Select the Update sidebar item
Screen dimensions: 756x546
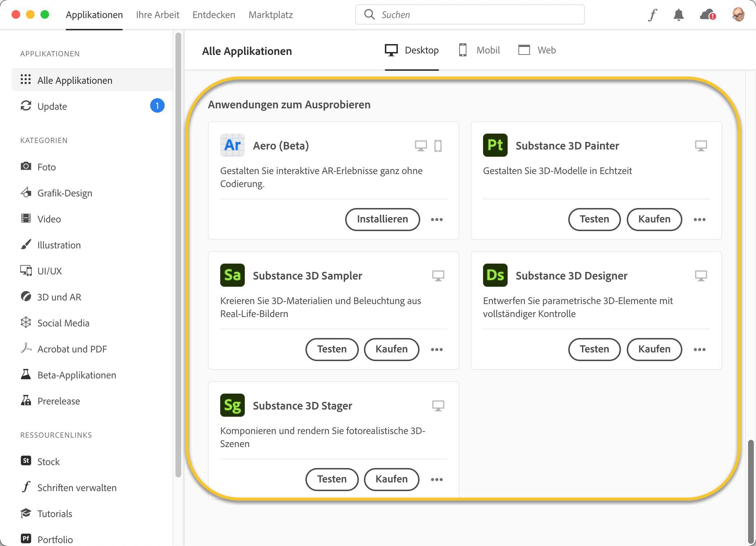click(52, 106)
